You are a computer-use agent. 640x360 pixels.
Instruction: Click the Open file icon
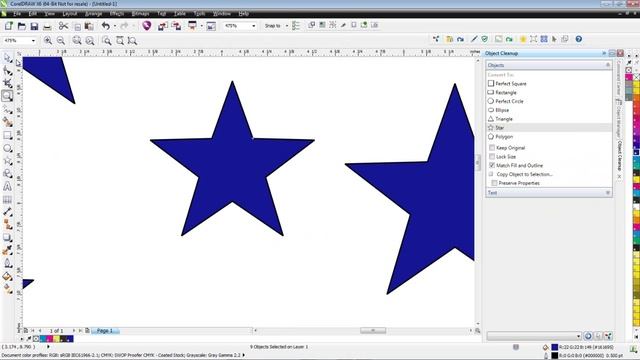(22, 26)
